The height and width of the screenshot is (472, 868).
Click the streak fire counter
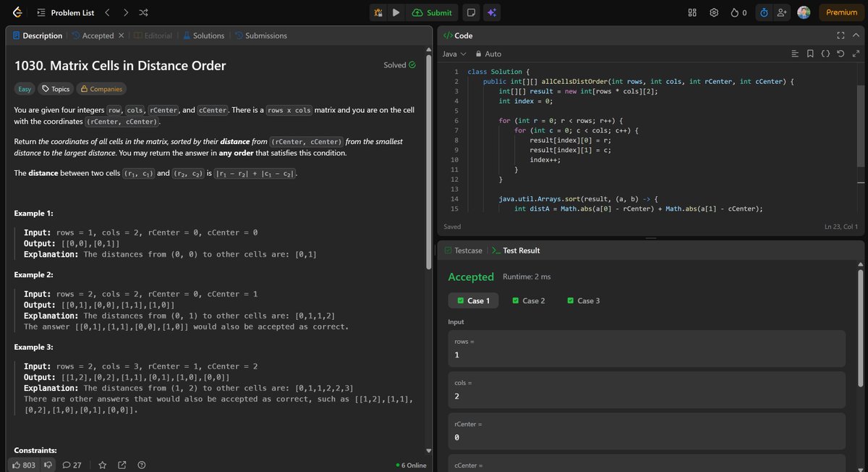[739, 12]
